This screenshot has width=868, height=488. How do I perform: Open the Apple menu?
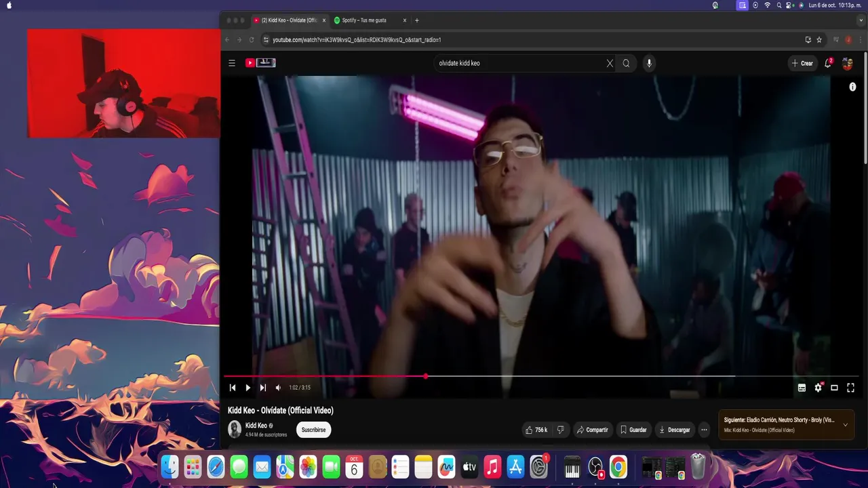click(x=9, y=5)
